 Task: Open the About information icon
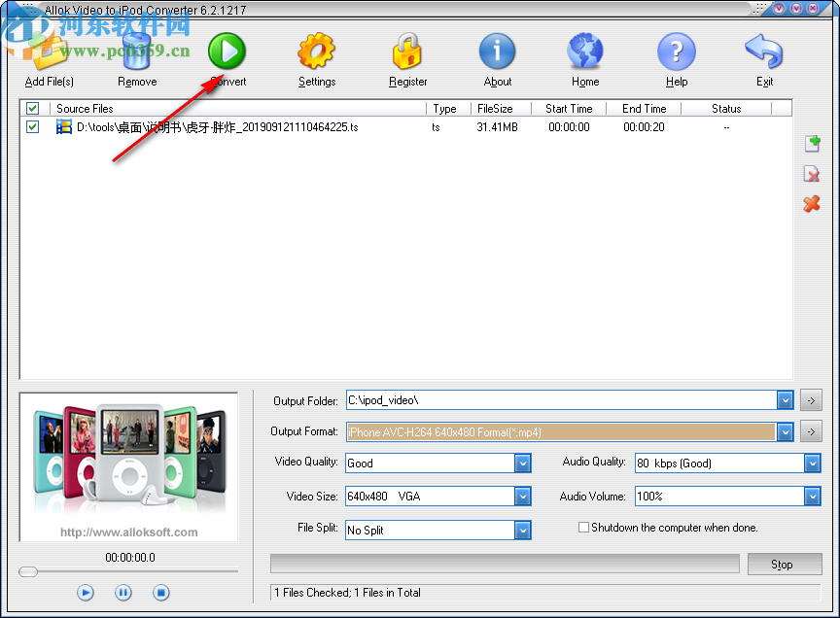pyautogui.click(x=497, y=49)
